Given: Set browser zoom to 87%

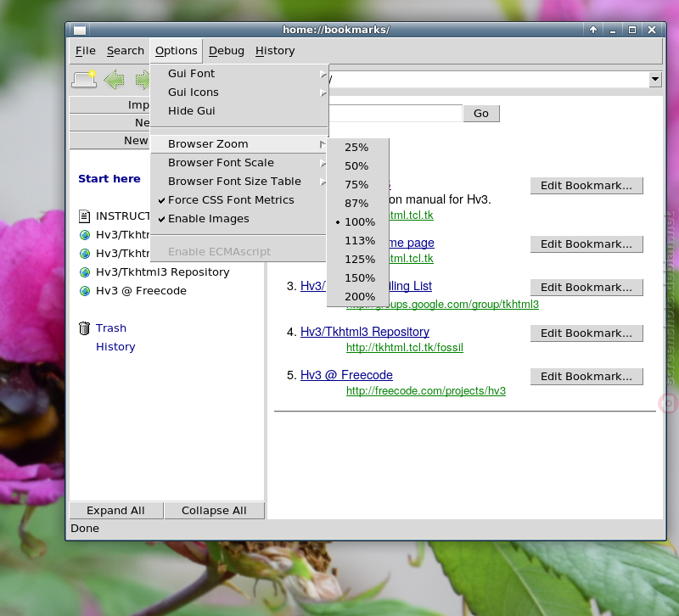Looking at the screenshot, I should [x=357, y=204].
